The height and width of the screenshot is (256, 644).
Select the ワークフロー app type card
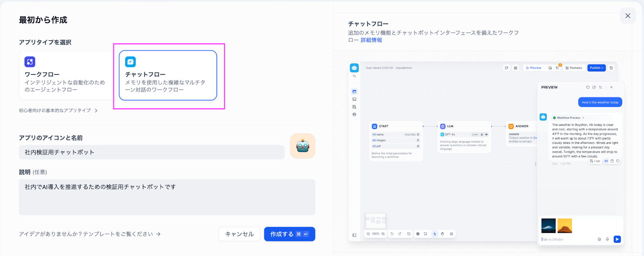(x=66, y=75)
